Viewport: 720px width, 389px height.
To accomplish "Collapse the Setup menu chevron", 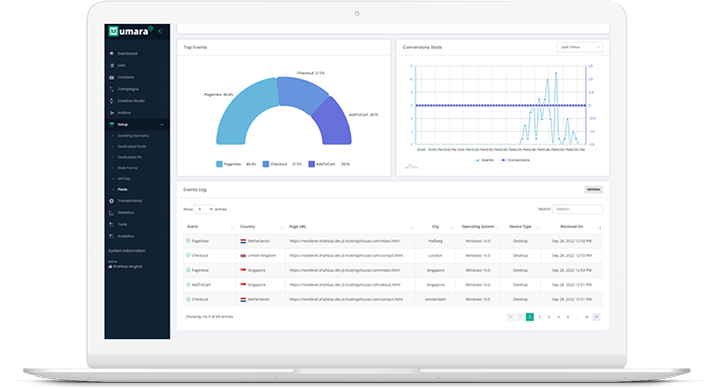I will pyautogui.click(x=162, y=124).
